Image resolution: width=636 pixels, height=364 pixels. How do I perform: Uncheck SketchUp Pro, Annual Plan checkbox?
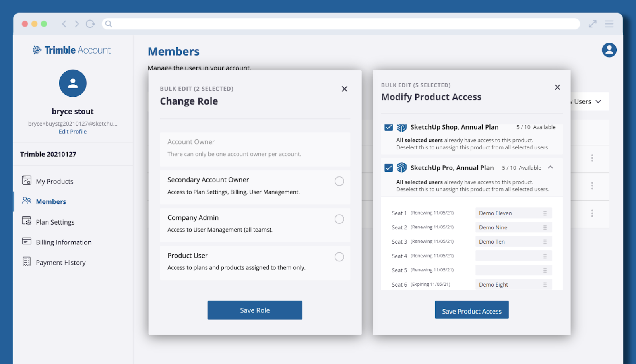pyautogui.click(x=389, y=168)
